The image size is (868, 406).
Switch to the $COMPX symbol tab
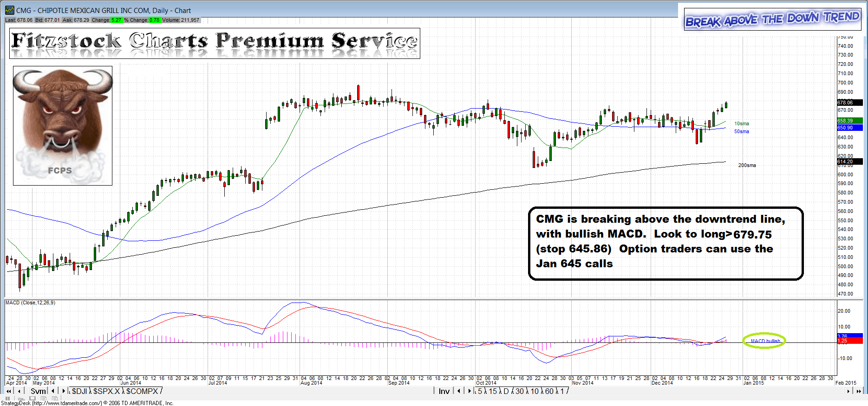[x=142, y=391]
